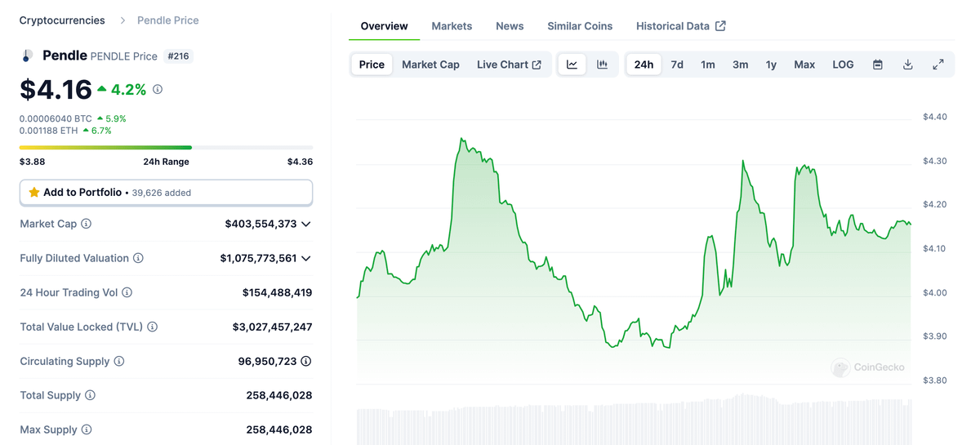Open the Market Cap info tooltip icon
Image resolution: width=980 pixels, height=445 pixels.
pyautogui.click(x=87, y=224)
